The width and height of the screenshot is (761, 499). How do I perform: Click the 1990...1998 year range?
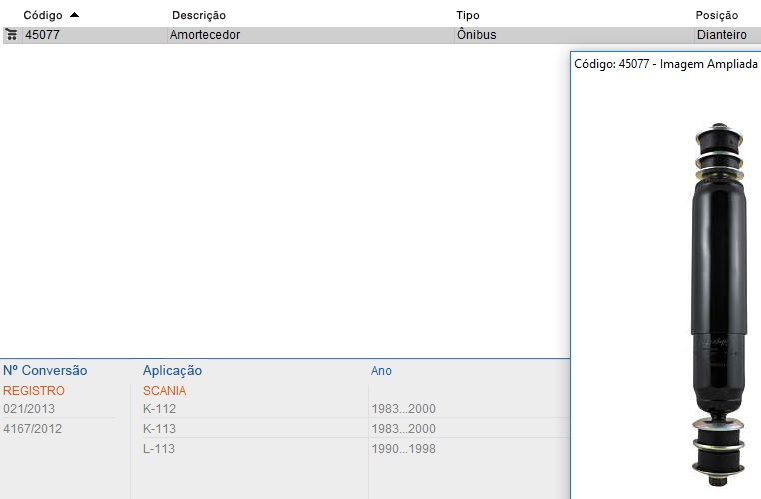pos(403,449)
